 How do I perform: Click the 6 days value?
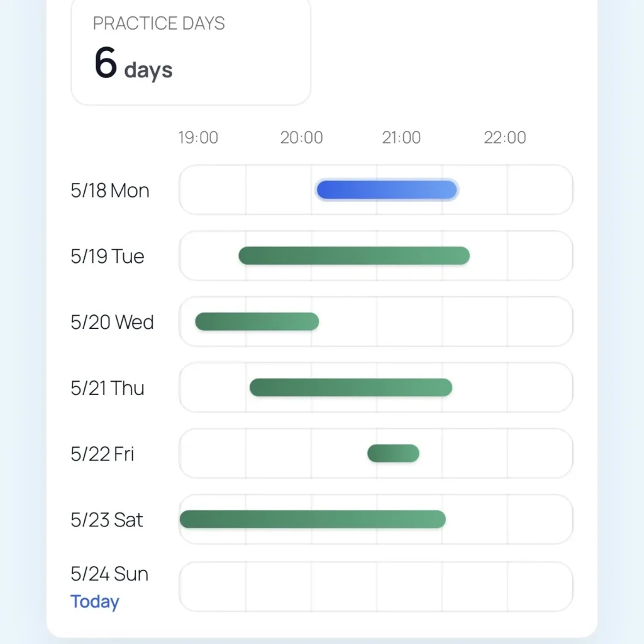(x=133, y=64)
